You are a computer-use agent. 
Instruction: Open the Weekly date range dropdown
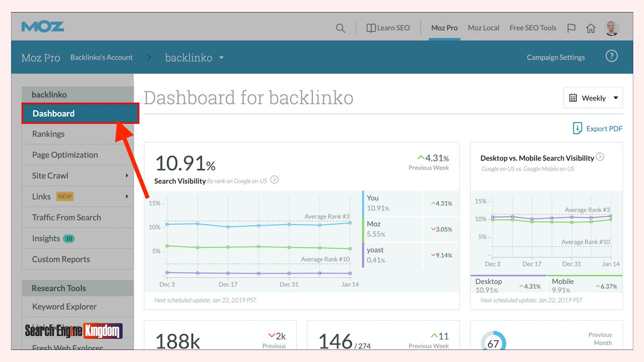click(x=593, y=98)
